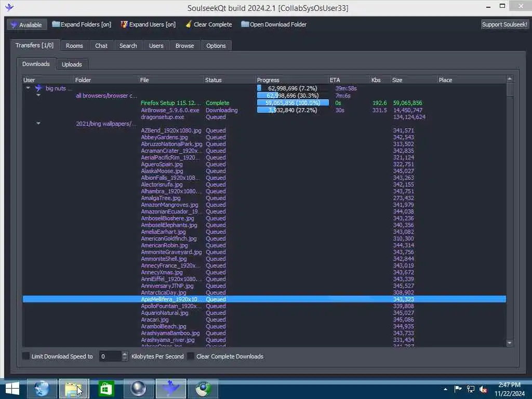Click the Clear Complete broom button
The width and height of the screenshot is (532, 399).
[209, 24]
